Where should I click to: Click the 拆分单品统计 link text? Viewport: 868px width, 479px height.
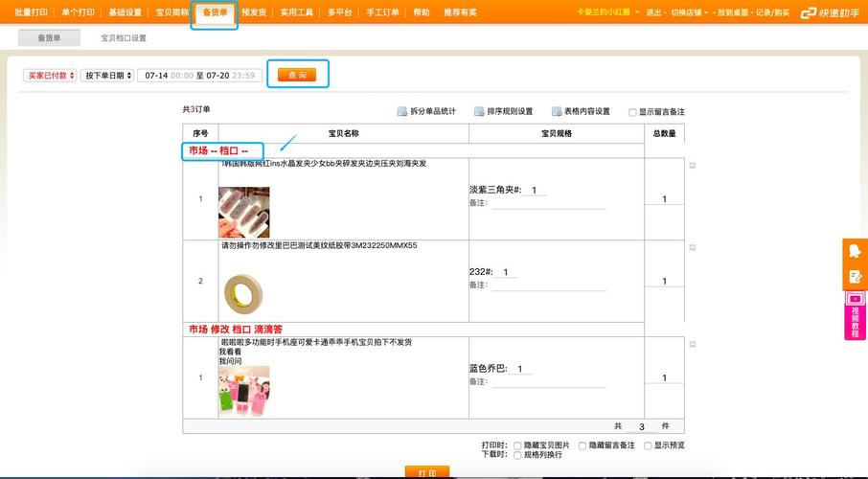(433, 111)
